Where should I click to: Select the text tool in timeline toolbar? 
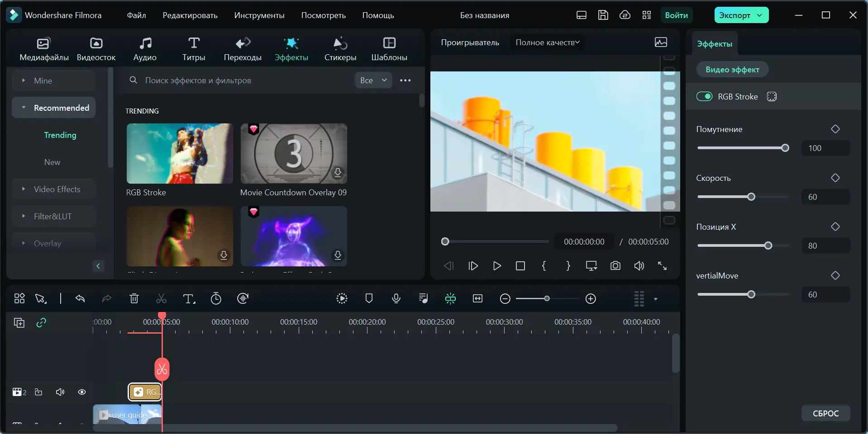pyautogui.click(x=189, y=298)
